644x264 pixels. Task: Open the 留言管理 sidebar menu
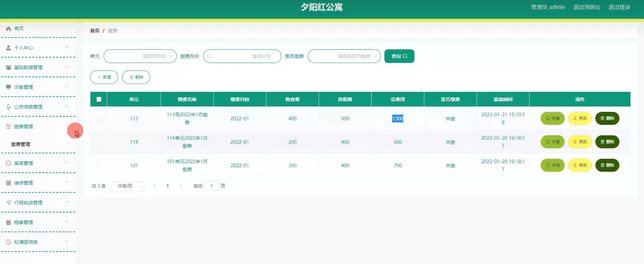click(38, 163)
